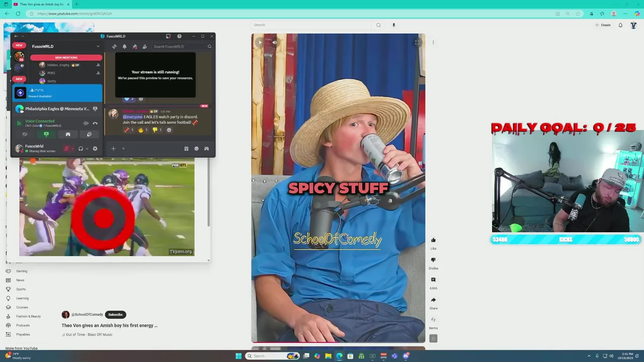This screenshot has width=644, height=362.
Task: Turn on camera in Discord voice panel
Action: [25, 134]
